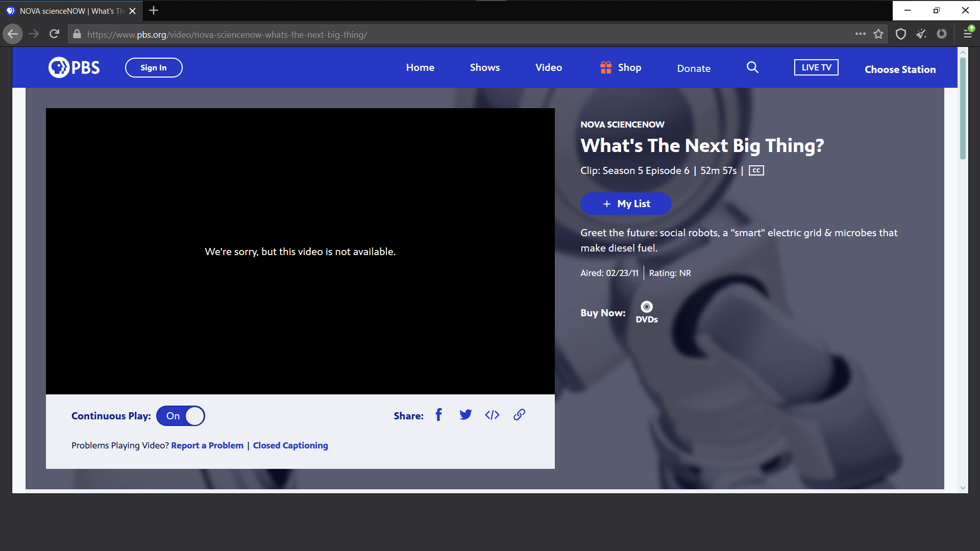
Task: Click the "Rating: NR" text
Action: 670,273
